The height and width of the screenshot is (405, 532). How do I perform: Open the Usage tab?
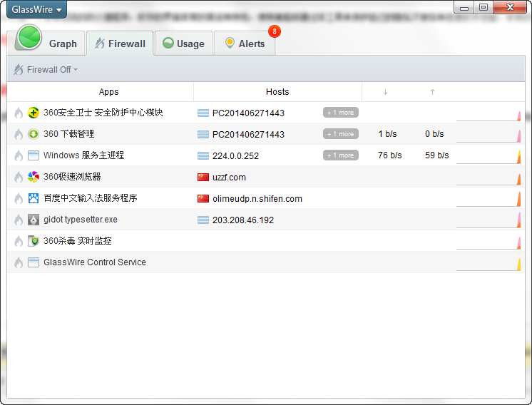(184, 43)
